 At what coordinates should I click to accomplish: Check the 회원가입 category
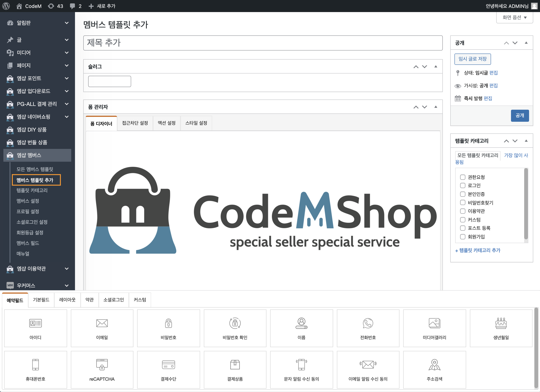[463, 237]
